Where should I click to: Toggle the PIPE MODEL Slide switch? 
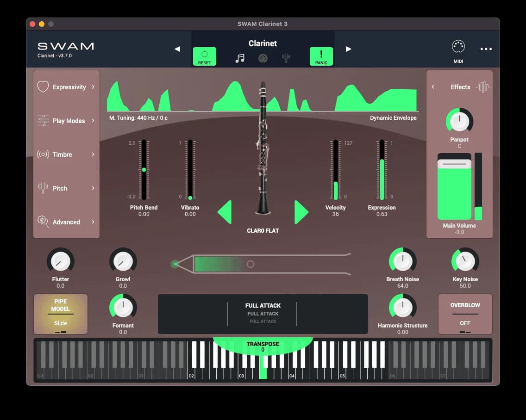click(x=61, y=314)
